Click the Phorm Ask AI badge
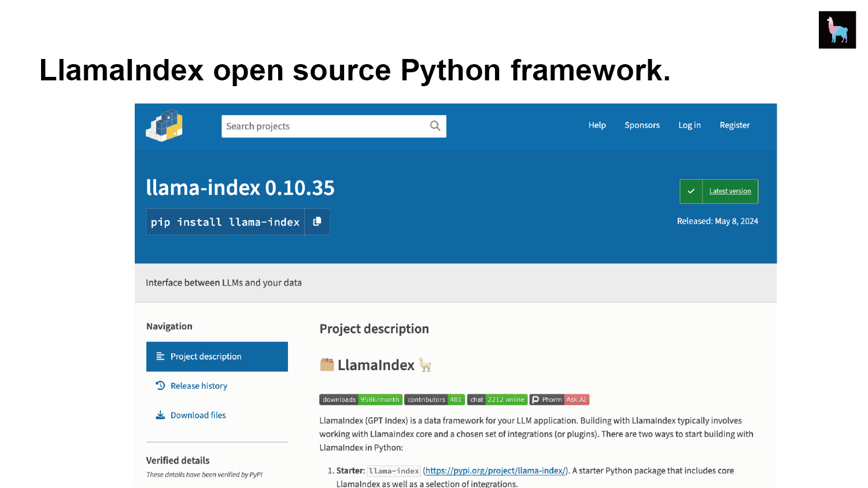The width and height of the screenshot is (868, 488). pos(559,400)
